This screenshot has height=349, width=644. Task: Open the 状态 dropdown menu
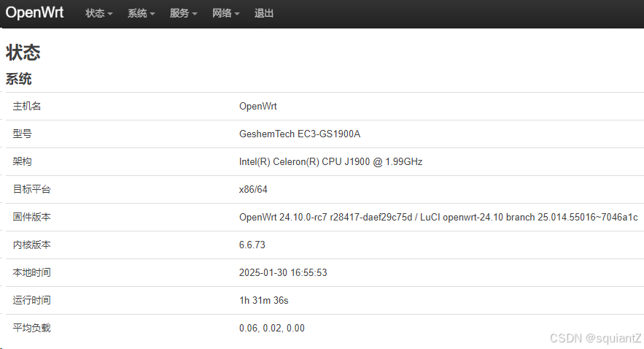coord(99,14)
